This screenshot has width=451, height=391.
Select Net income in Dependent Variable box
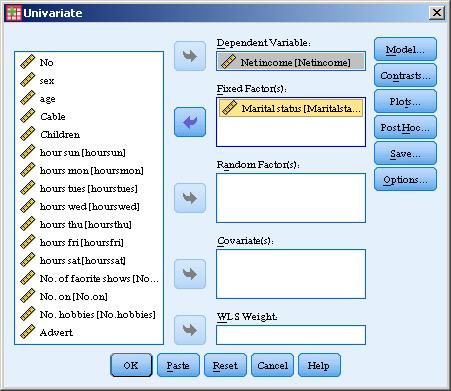291,62
